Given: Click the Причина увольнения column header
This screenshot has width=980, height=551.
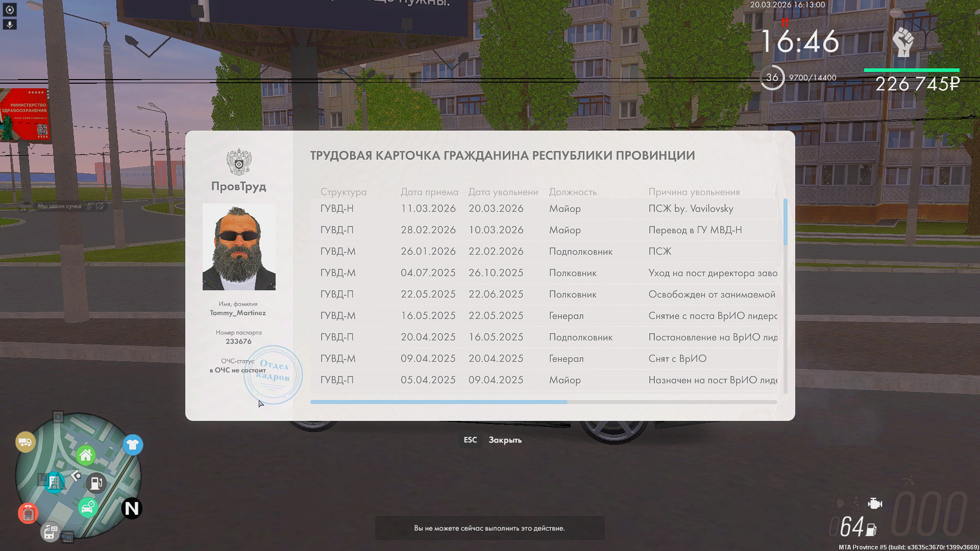Looking at the screenshot, I should 694,192.
